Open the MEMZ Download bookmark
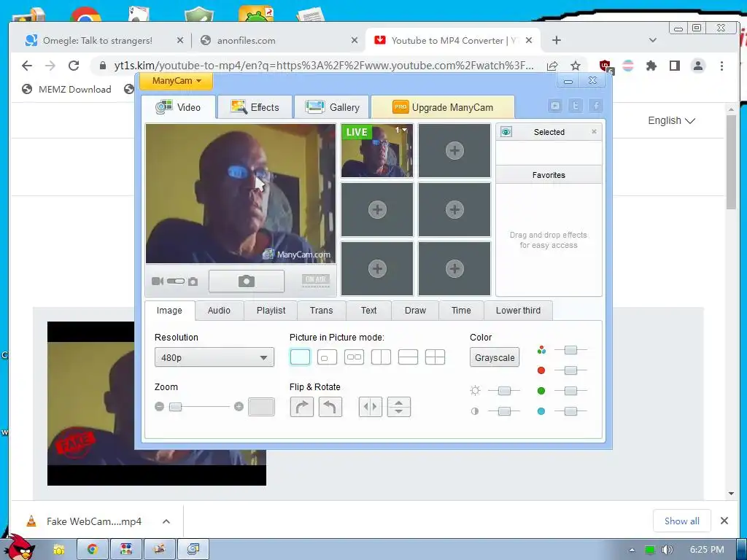 [x=66, y=89]
